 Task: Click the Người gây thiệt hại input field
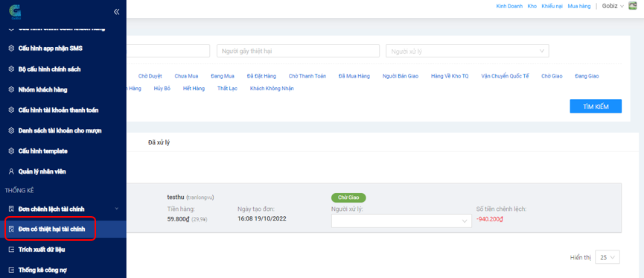tap(299, 51)
